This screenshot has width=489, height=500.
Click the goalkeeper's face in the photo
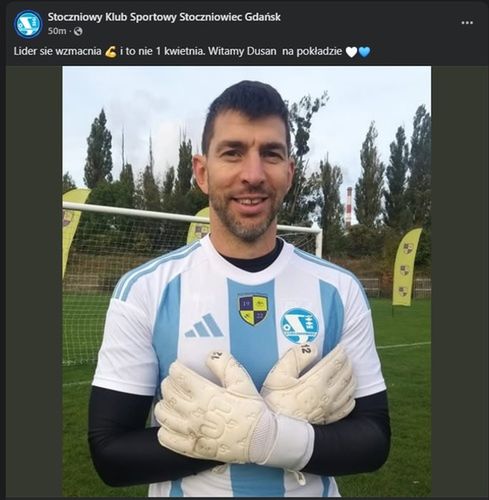(247, 180)
